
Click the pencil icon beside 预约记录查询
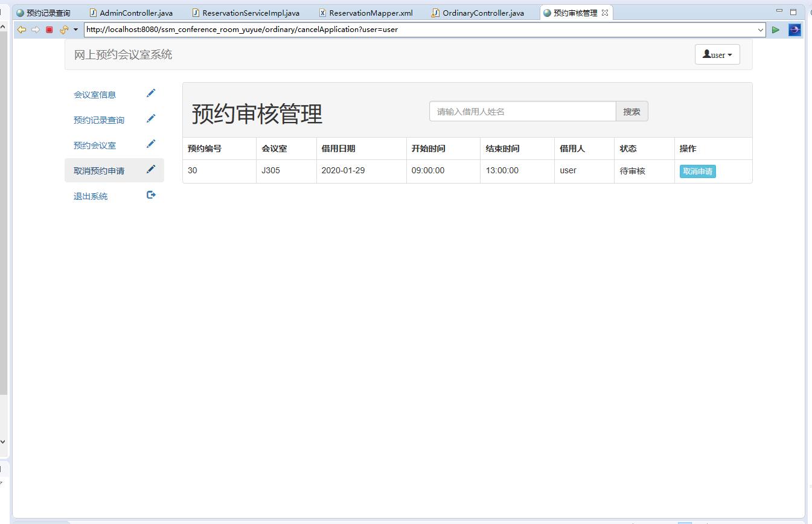[x=151, y=117]
